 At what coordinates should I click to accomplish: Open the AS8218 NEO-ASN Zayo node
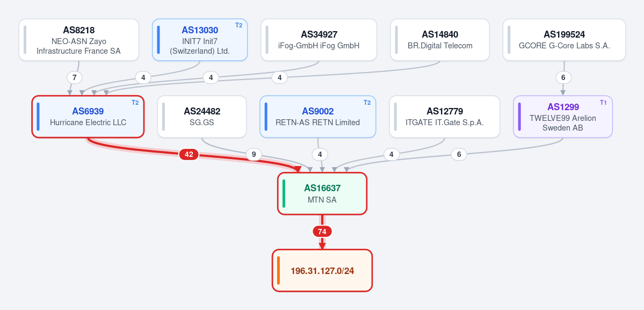point(79,40)
